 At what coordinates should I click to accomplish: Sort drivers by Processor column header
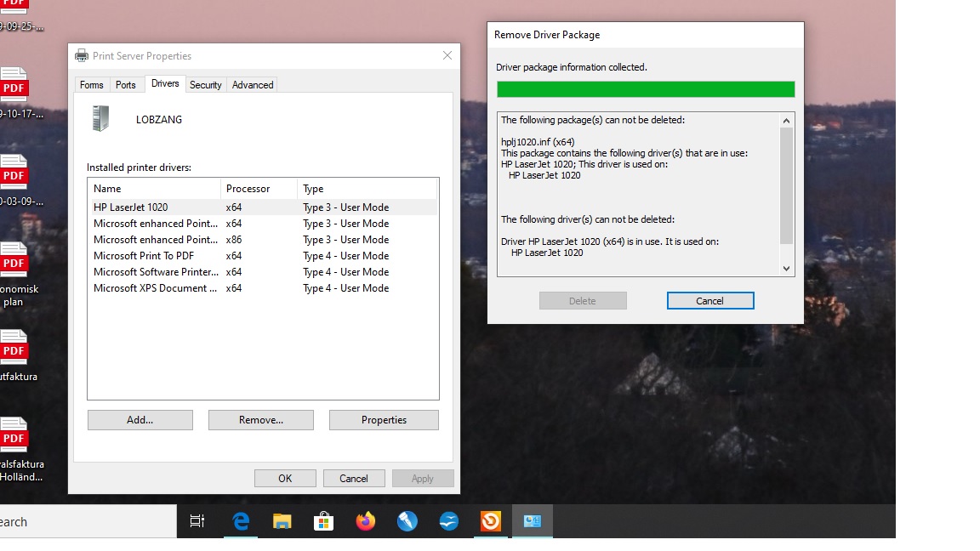[x=259, y=189]
